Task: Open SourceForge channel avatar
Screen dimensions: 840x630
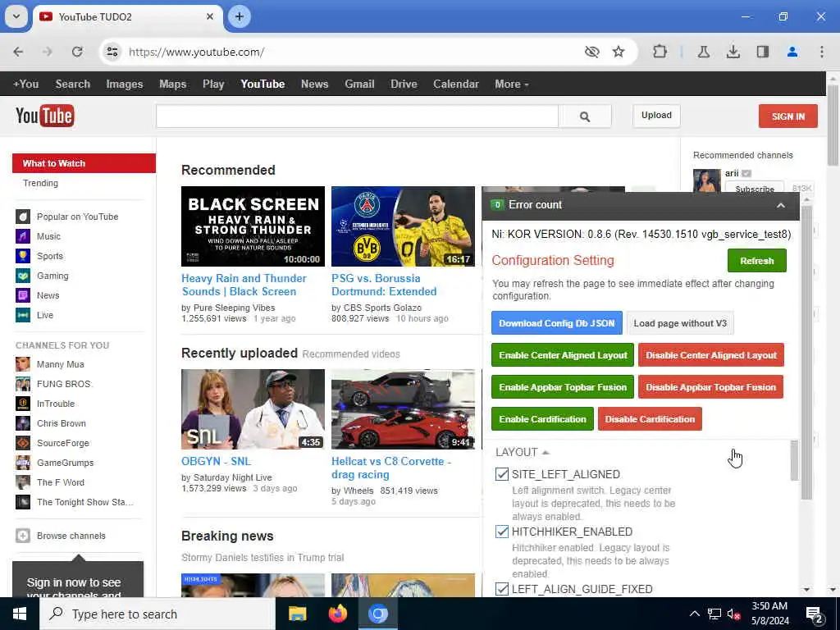Action: [22, 443]
